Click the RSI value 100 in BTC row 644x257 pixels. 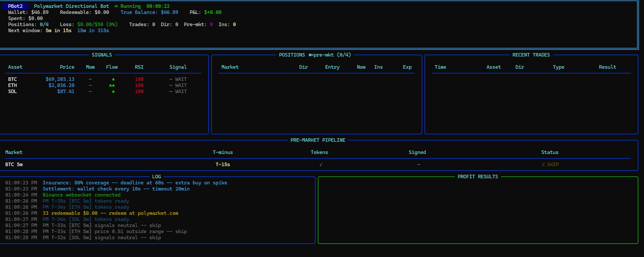pyautogui.click(x=139, y=79)
